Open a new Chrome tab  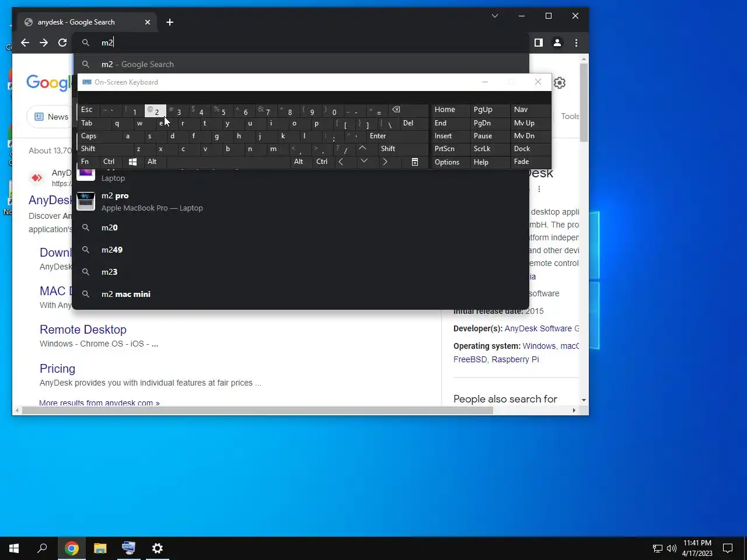tap(170, 22)
